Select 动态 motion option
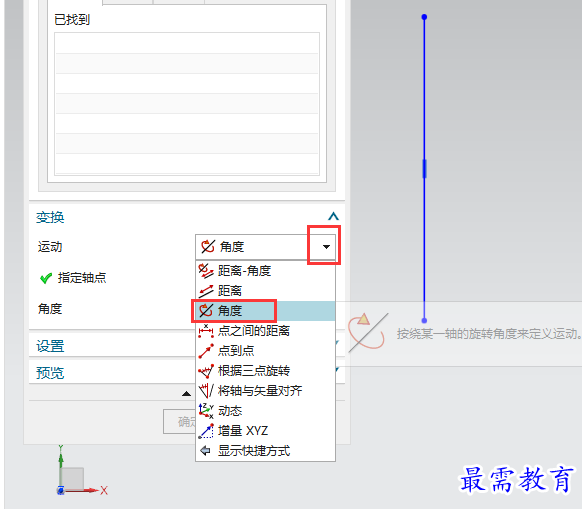582x511 pixels. [x=265, y=411]
